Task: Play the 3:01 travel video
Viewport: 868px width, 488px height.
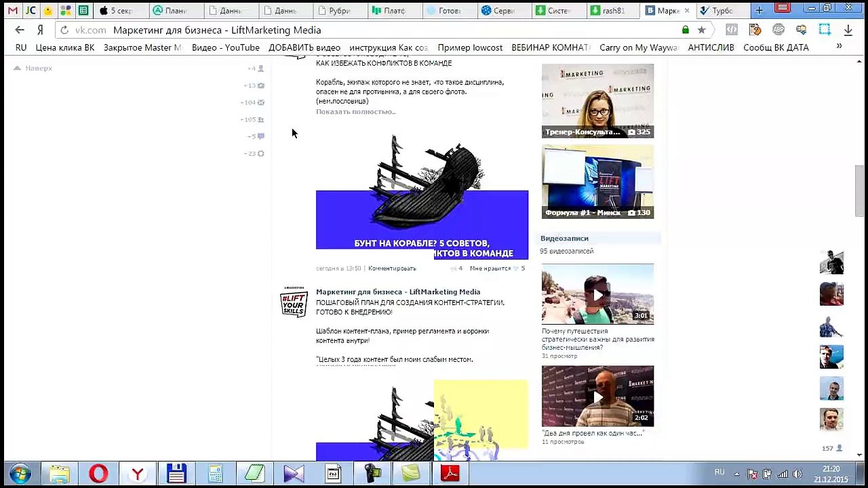Action: tap(597, 294)
